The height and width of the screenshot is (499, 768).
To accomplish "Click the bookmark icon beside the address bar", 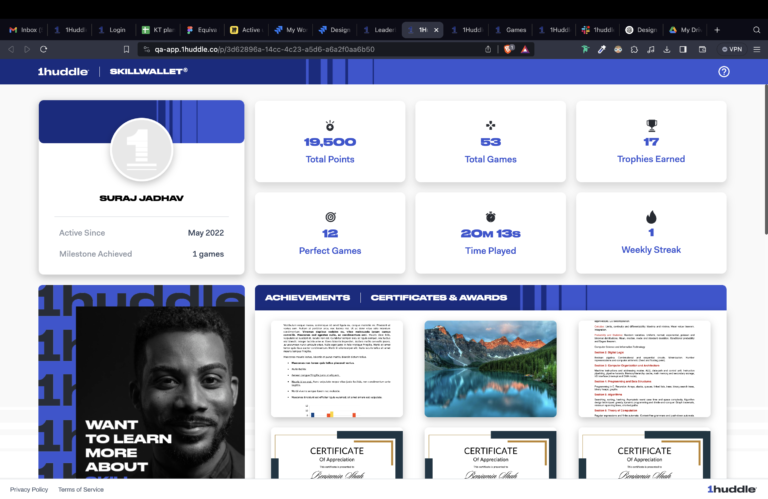I will tap(126, 49).
